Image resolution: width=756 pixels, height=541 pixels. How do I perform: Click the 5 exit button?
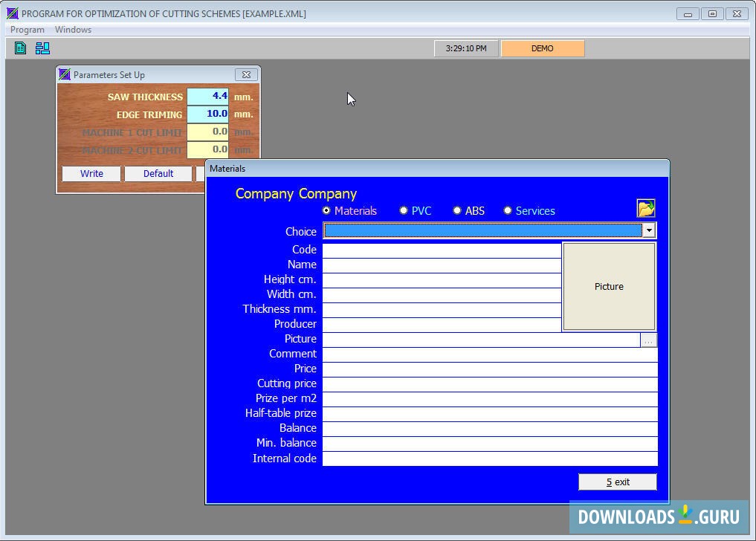(617, 482)
